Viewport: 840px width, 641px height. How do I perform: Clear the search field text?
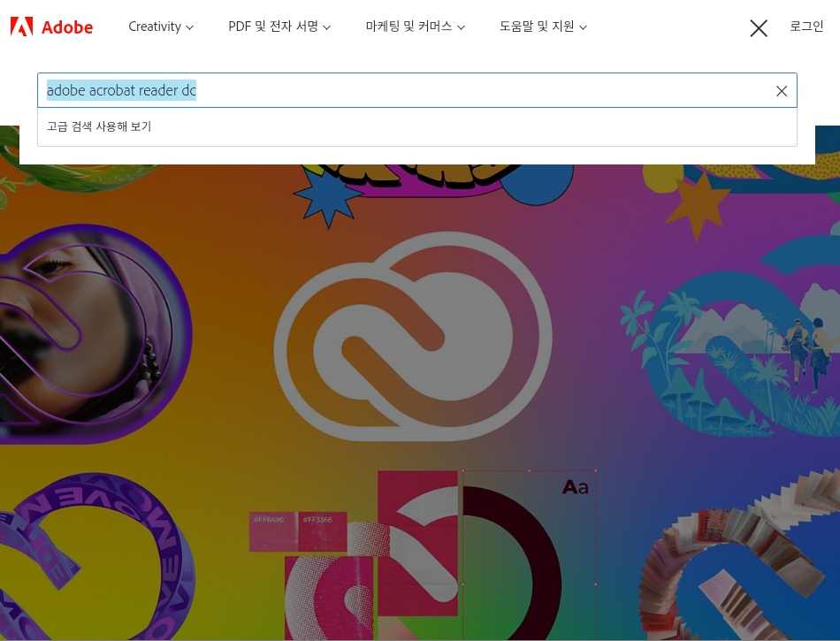(782, 91)
